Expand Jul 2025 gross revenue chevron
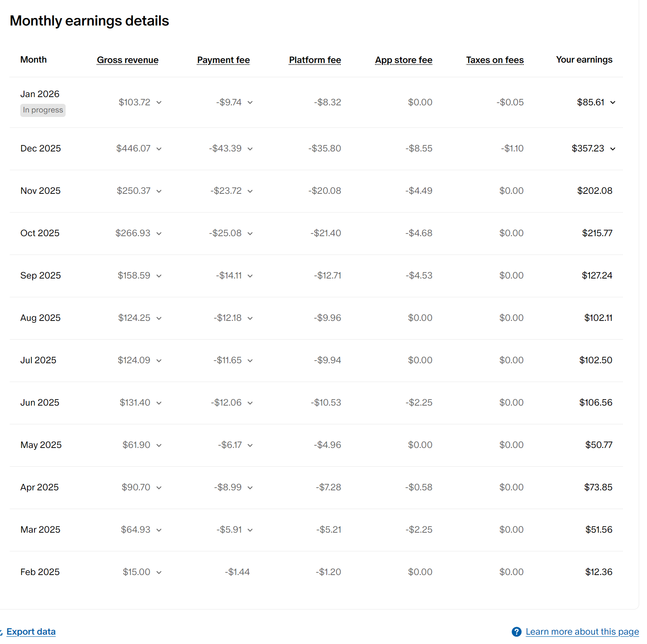This screenshot has width=647, height=644. pyautogui.click(x=159, y=361)
